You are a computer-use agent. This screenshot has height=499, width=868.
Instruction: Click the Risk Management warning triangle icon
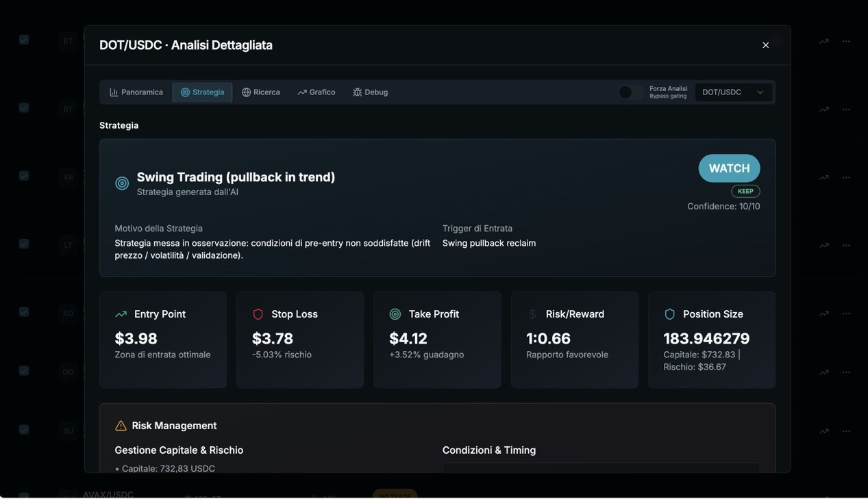tap(121, 426)
